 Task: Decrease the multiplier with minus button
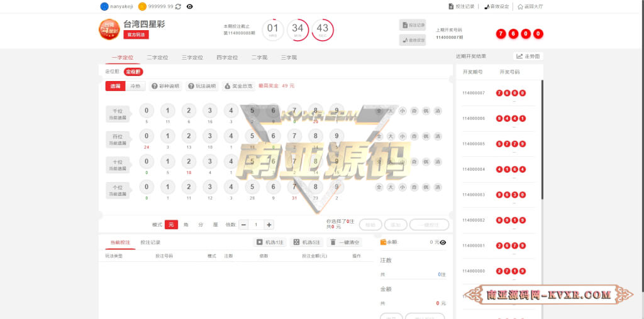click(243, 225)
